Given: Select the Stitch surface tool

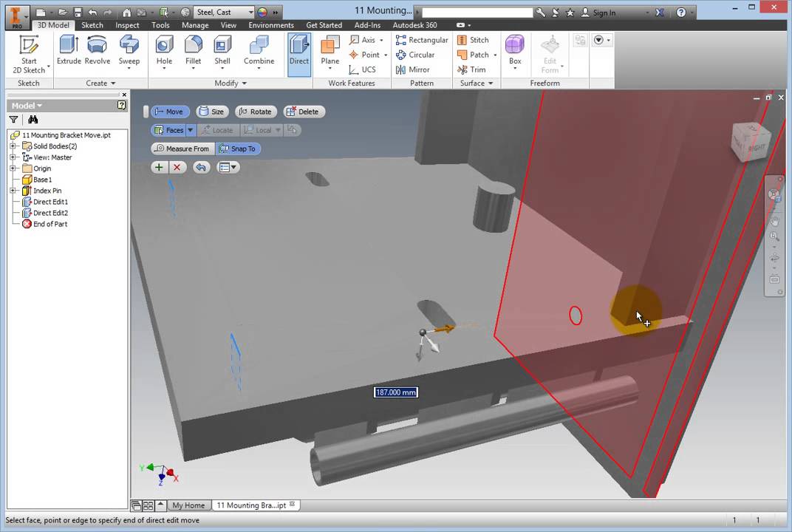Looking at the screenshot, I should coord(473,40).
